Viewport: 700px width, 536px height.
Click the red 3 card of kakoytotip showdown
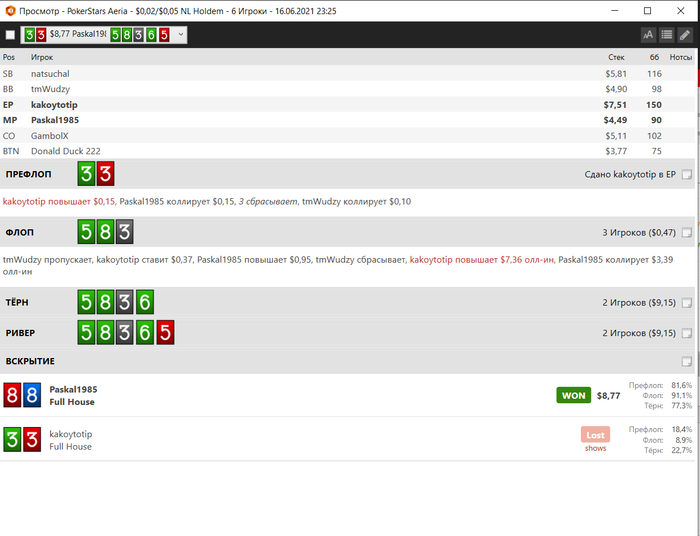[32, 440]
